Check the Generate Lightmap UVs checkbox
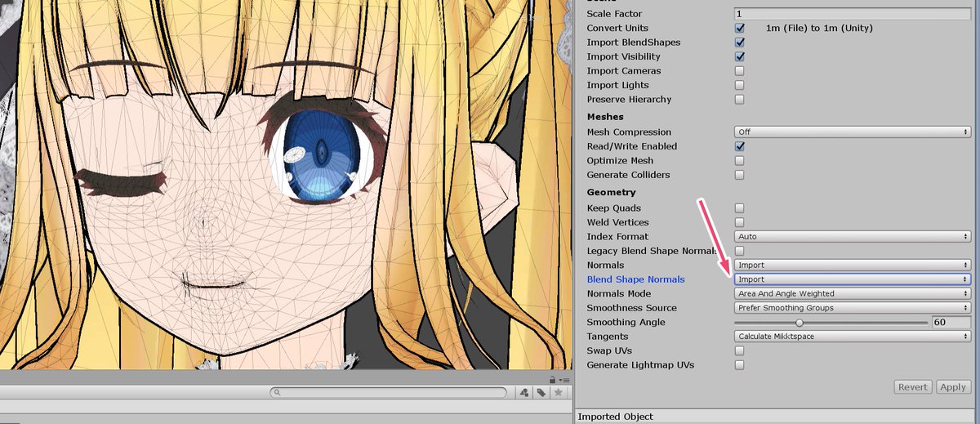Screen dimensions: 980x424 (x=740, y=365)
